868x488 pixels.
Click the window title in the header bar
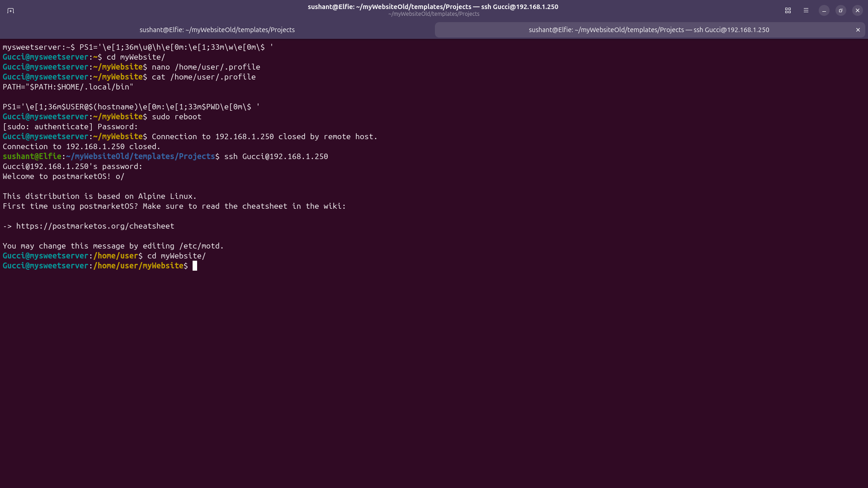click(433, 7)
